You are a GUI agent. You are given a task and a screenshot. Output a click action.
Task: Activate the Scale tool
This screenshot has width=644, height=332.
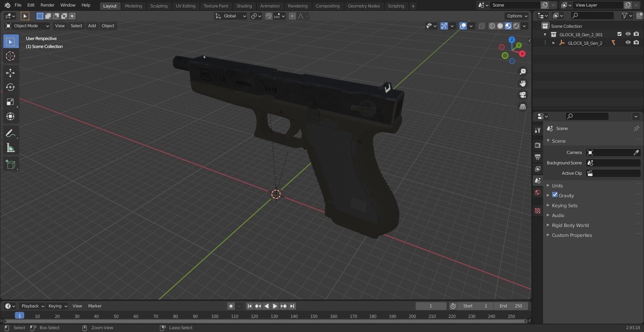pos(10,102)
